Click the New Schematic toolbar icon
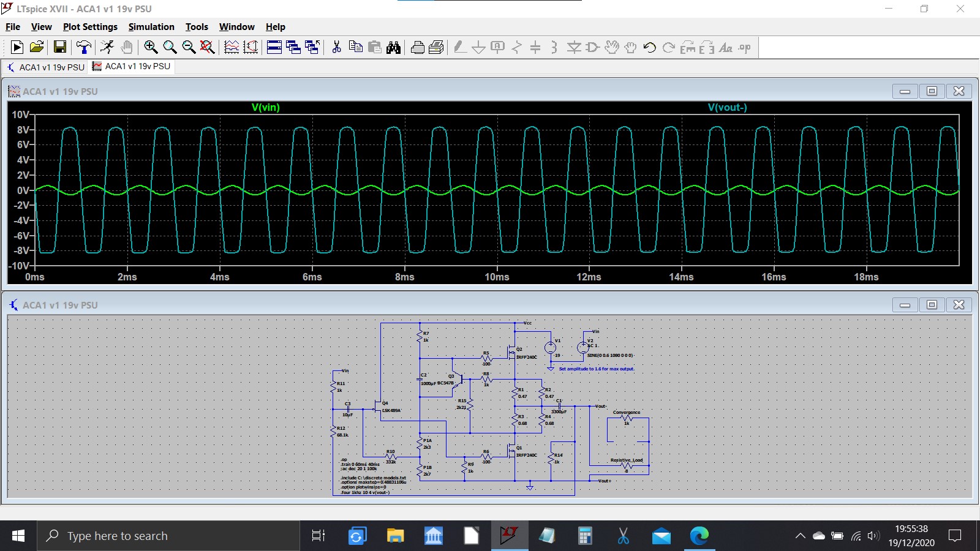 coord(17,47)
